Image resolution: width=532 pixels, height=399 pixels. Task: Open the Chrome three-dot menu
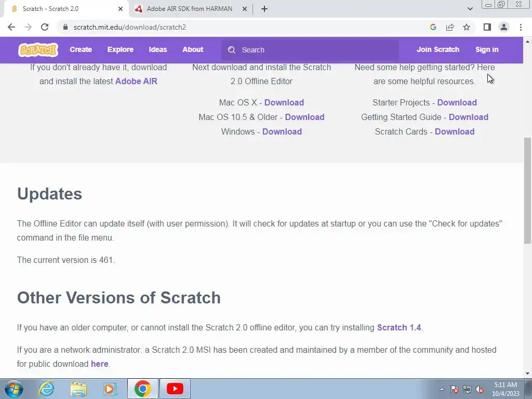pos(521,27)
